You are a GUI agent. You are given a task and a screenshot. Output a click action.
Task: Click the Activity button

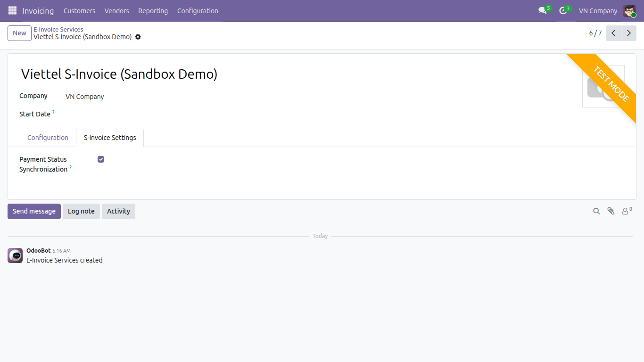pyautogui.click(x=118, y=211)
